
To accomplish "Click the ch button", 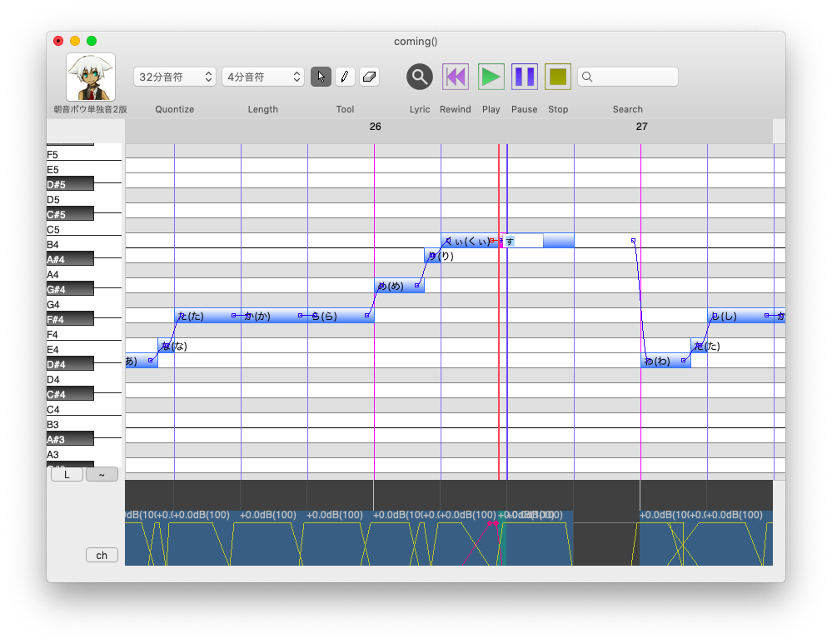I will tap(102, 556).
